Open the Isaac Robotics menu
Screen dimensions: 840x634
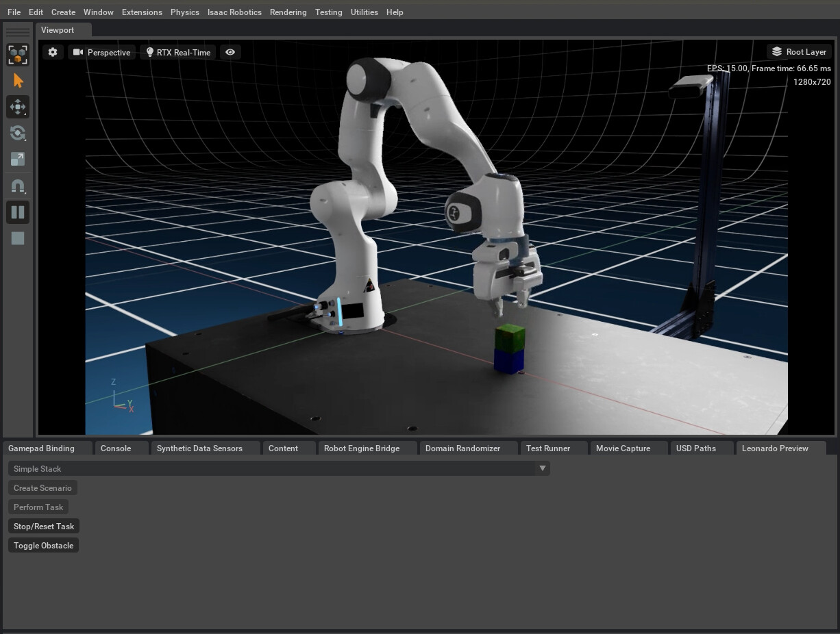(x=234, y=12)
